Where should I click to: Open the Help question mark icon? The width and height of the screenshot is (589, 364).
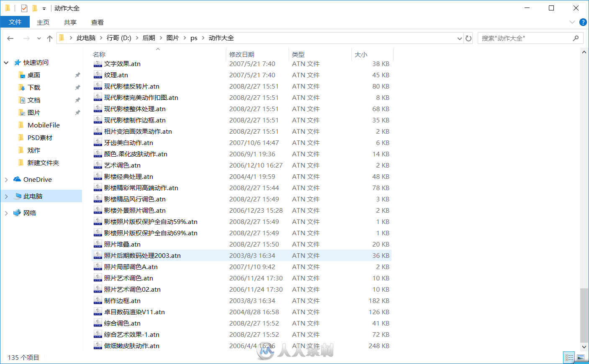[x=583, y=22]
